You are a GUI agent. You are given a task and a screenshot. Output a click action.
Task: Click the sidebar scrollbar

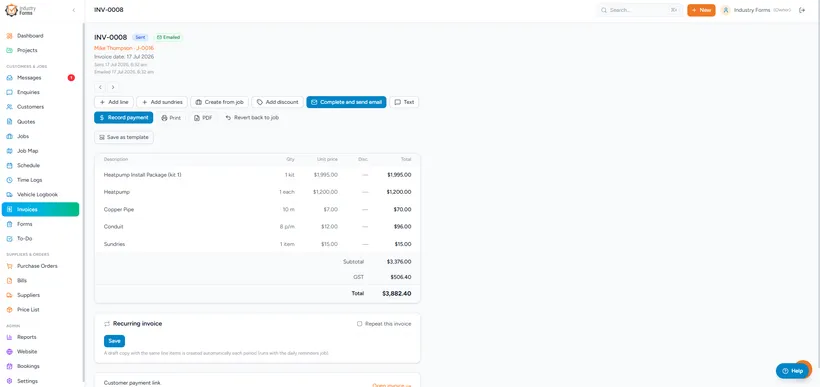(x=83, y=201)
